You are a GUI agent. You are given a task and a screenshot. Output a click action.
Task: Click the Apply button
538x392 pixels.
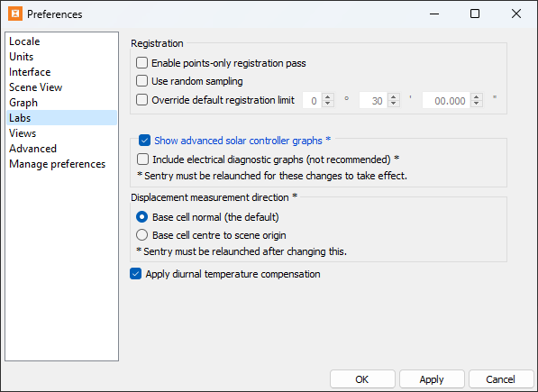coord(432,379)
